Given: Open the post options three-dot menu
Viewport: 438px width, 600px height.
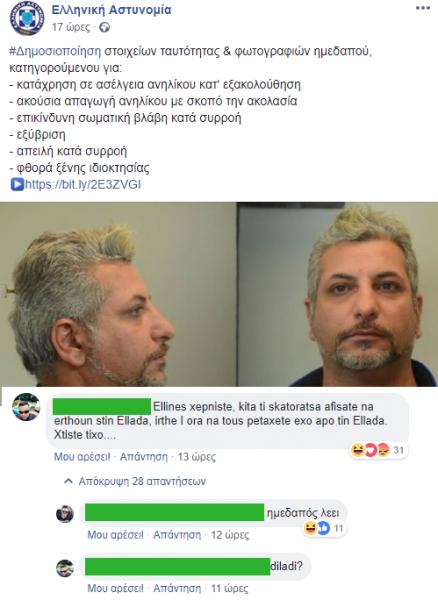Looking at the screenshot, I should click(423, 9).
